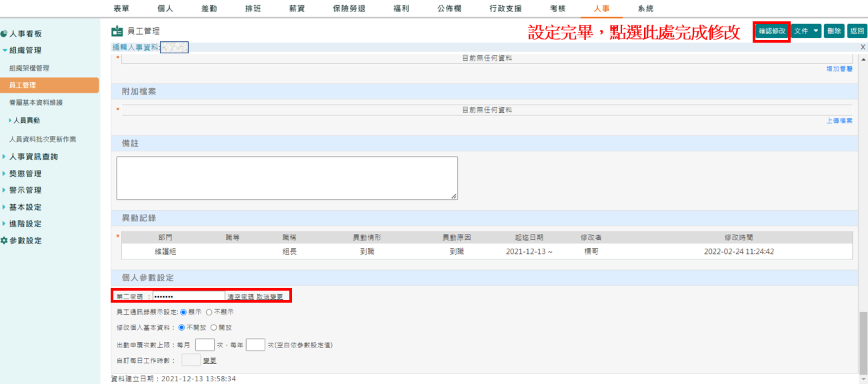Select the 開放 option for 修改個人基本資料
Image resolution: width=868 pixels, height=384 pixels.
[215, 327]
